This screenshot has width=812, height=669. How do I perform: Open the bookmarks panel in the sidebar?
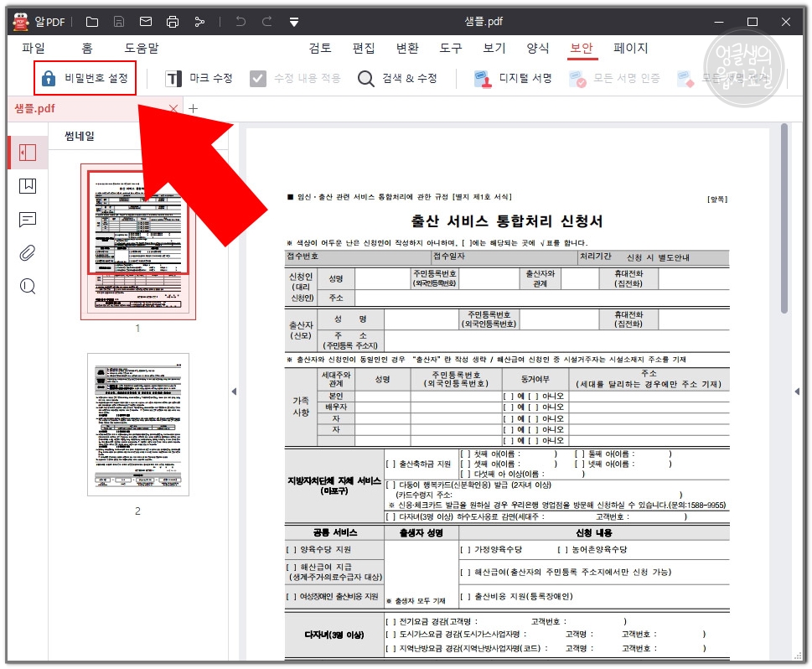pos(28,186)
